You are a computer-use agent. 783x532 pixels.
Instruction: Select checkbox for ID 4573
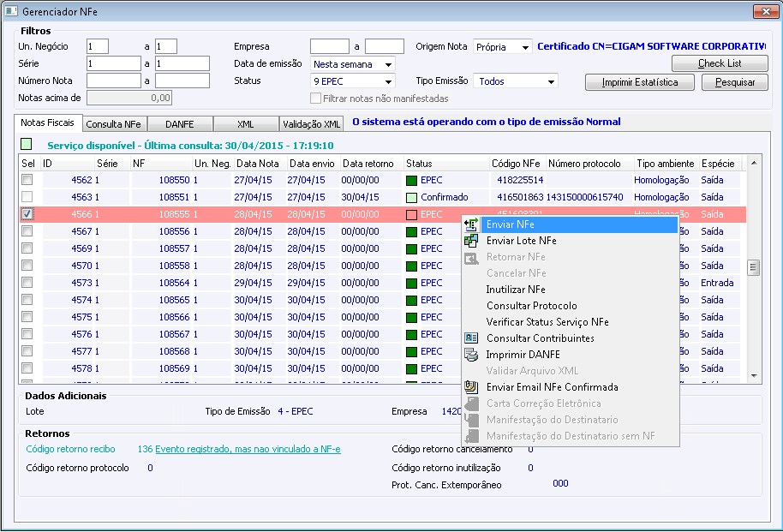(x=27, y=282)
